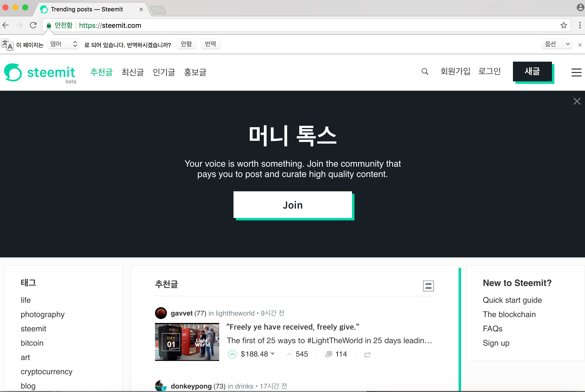Open the 옵션 options dropdown
The image size is (585, 392).
[556, 44]
